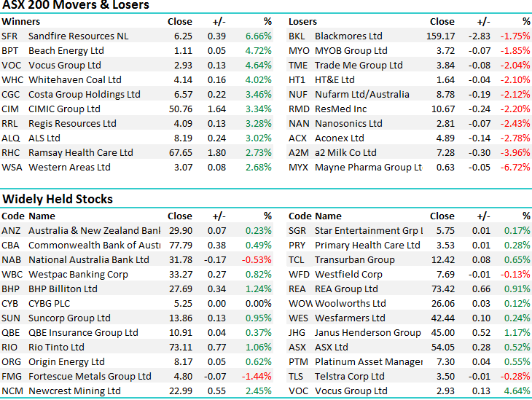Select Newcrest Mining's 2.45% change cell
This screenshot has width=532, height=400.
(258, 391)
